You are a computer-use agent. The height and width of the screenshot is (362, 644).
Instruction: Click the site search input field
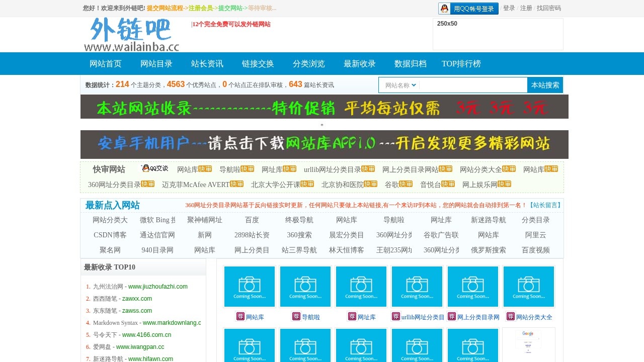[x=473, y=85]
